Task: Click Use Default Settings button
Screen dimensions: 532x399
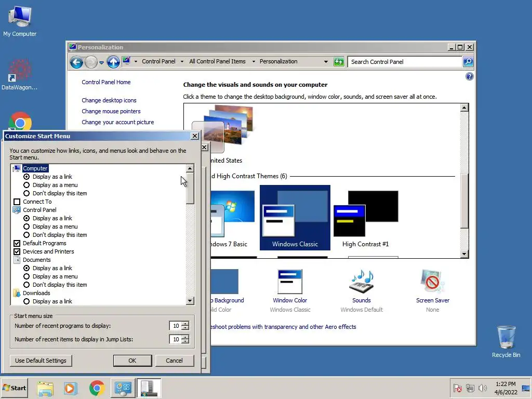Action: pyautogui.click(x=41, y=361)
